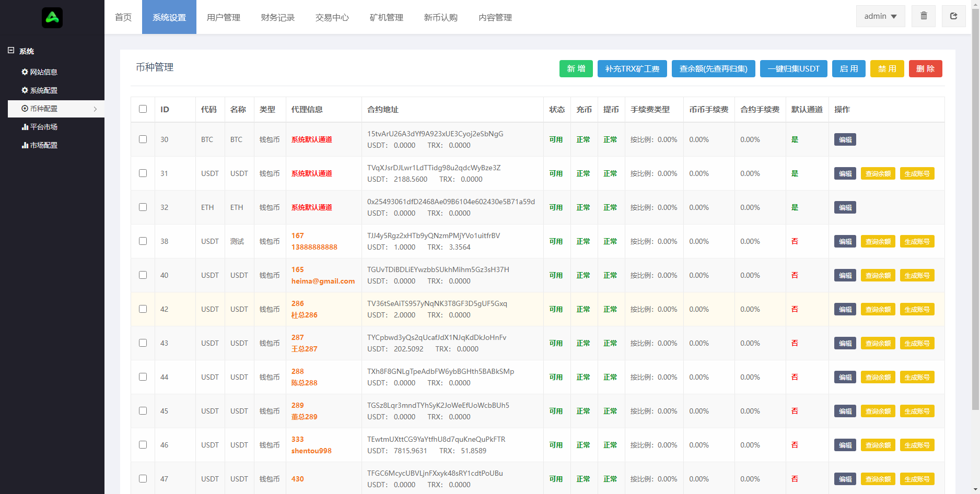The height and width of the screenshot is (494, 980).
Task: Check the checkbox for row ID 42 杜总286
Action: point(143,309)
